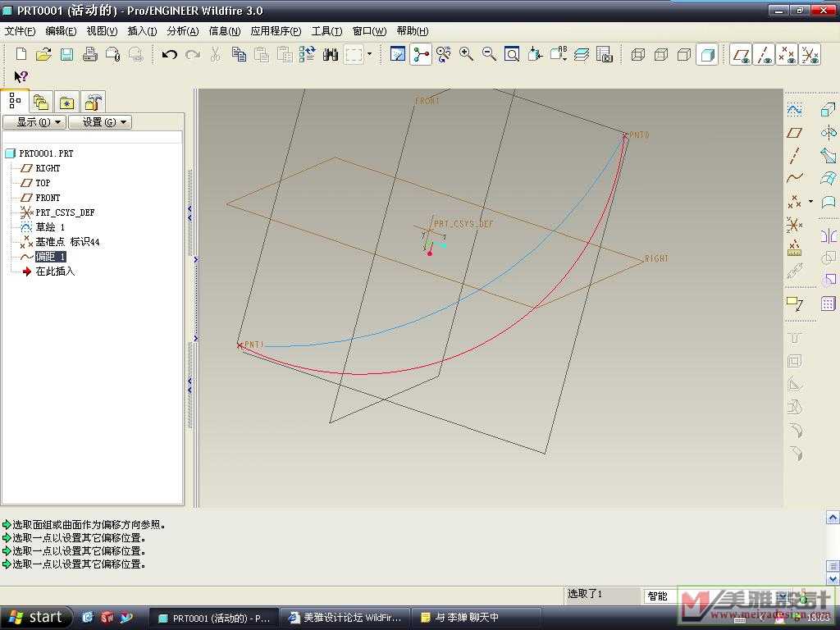This screenshot has width=840, height=630.
Task: Click the What's This help pointer icon
Action: tap(21, 76)
